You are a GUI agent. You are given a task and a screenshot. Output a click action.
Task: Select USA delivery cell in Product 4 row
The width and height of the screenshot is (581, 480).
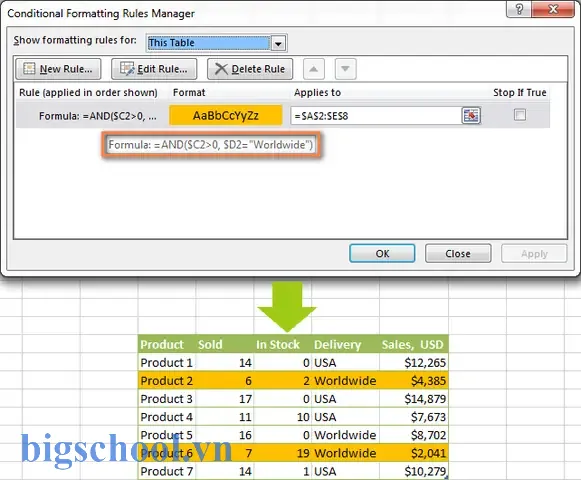pos(345,417)
